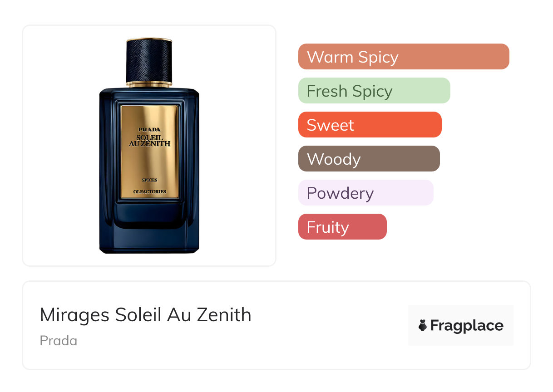Click the bottle's textured black cap
Screen dimensions: 553x392
coord(149,59)
